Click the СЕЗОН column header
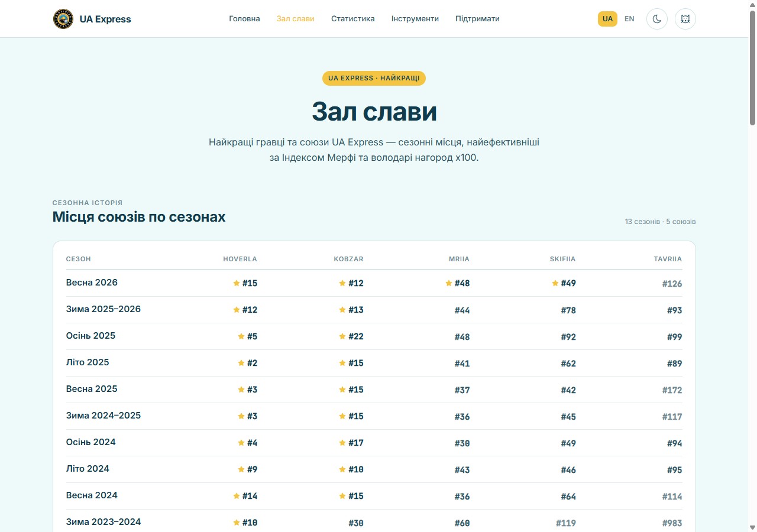 pos(79,259)
